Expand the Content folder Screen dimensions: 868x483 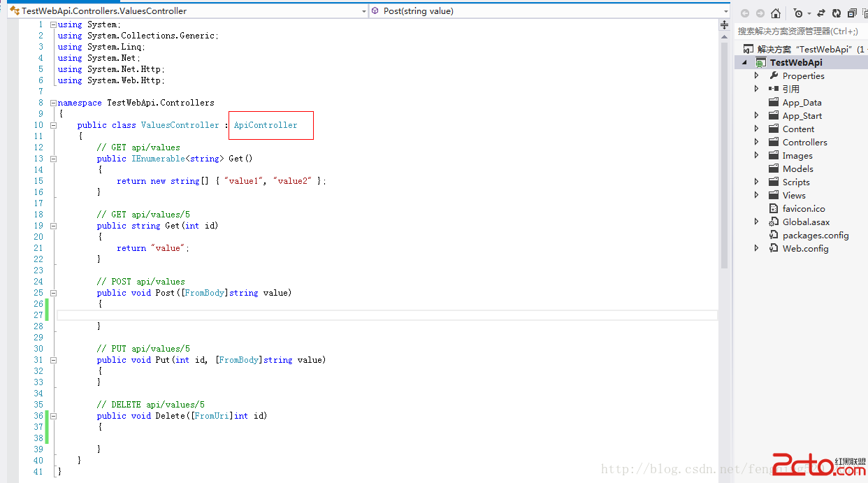click(757, 129)
